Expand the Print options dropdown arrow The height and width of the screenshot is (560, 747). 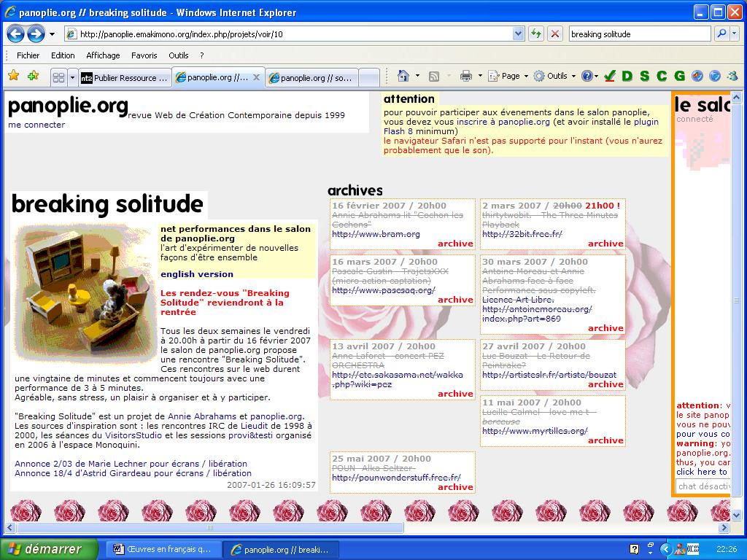(x=480, y=76)
